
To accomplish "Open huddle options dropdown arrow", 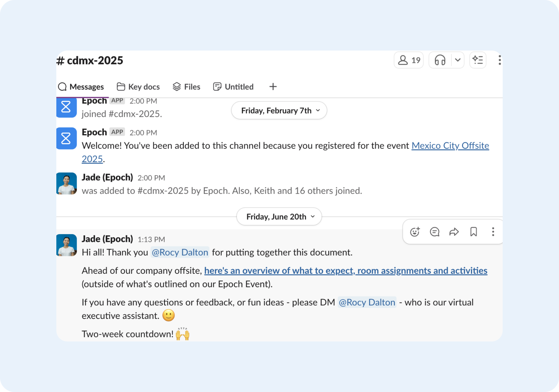I will click(458, 60).
